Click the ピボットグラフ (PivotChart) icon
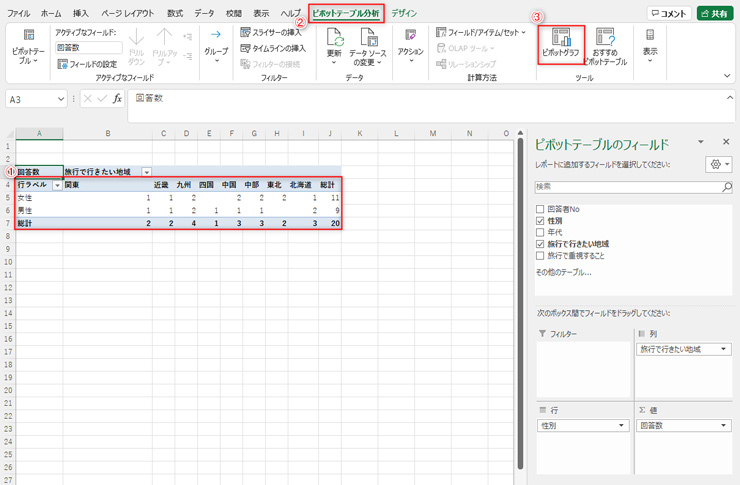The height and width of the screenshot is (485, 740). (x=560, y=46)
